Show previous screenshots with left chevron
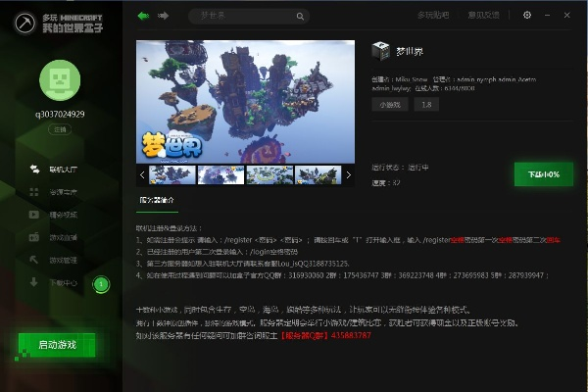 pos(142,174)
